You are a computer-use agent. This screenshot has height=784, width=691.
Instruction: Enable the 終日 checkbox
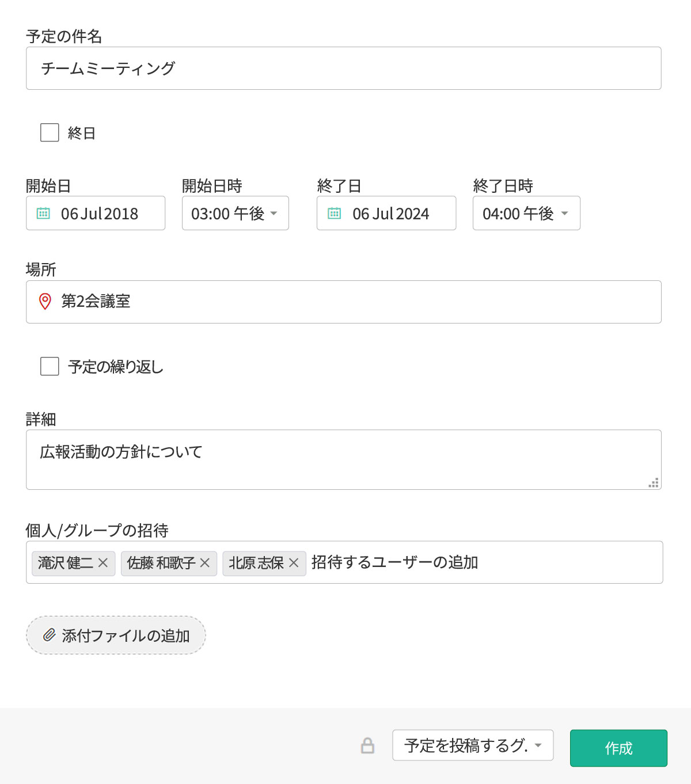[x=48, y=132]
